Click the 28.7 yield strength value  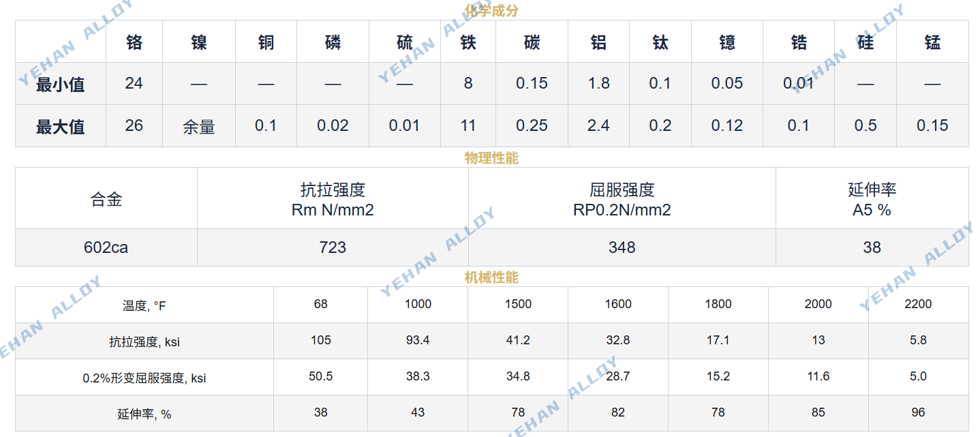point(618,376)
